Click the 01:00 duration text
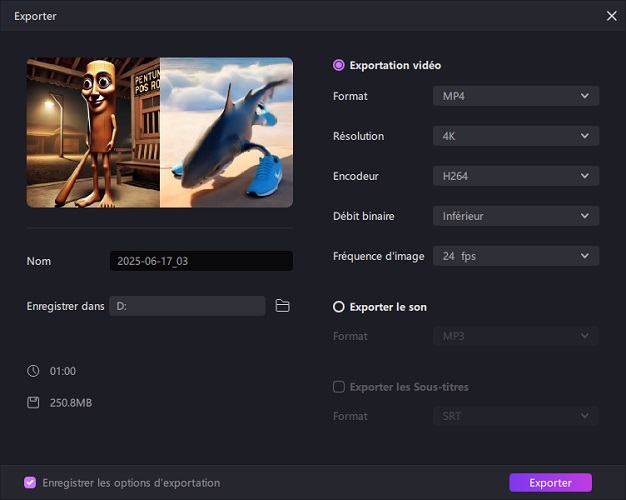This screenshot has width=626, height=500. click(63, 371)
